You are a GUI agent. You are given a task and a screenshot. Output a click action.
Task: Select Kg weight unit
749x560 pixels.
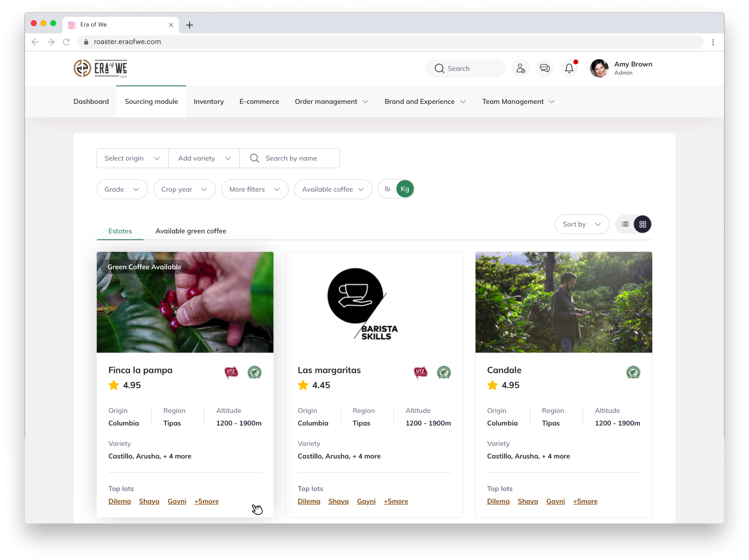click(405, 189)
